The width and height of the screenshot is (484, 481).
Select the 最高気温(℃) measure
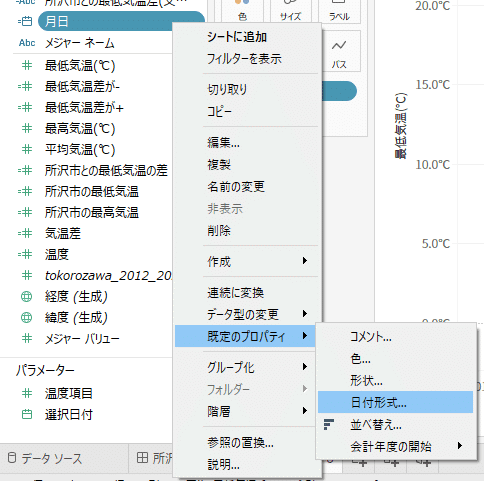pyautogui.click(x=80, y=128)
